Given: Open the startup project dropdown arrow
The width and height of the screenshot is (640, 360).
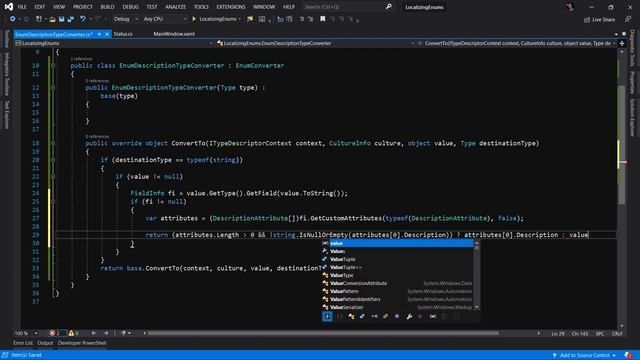Looking at the screenshot, I should [239, 19].
